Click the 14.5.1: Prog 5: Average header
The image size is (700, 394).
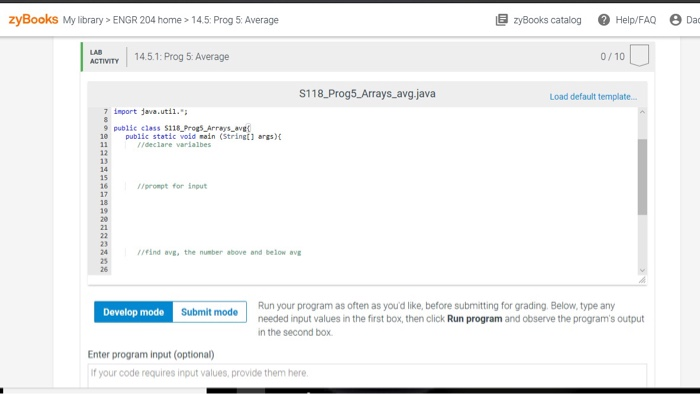pyautogui.click(x=182, y=57)
